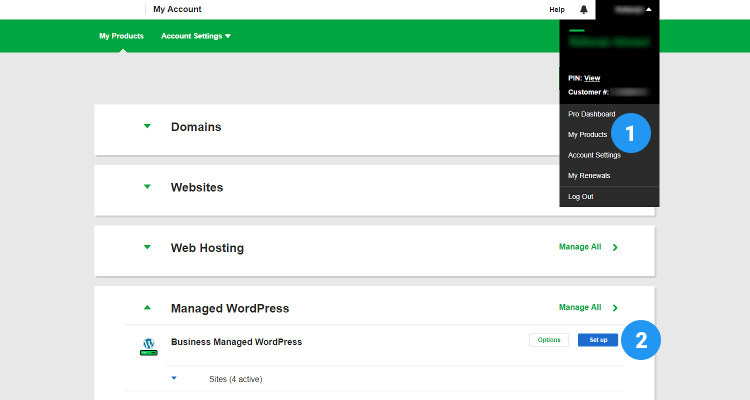
Task: Click the Sites (4 active) label
Action: (235, 379)
